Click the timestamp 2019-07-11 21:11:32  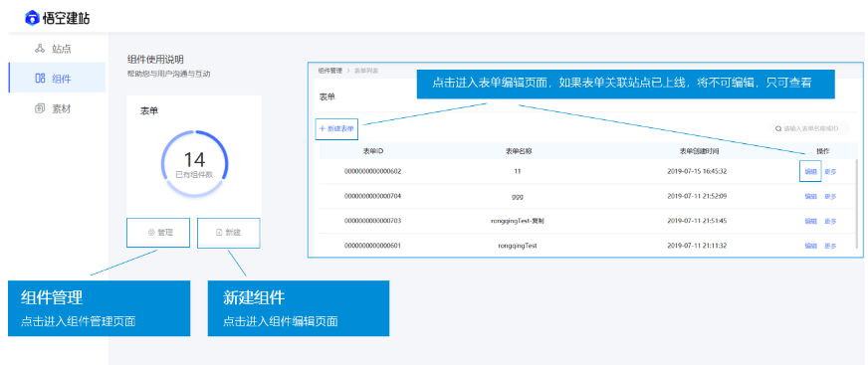pos(697,246)
